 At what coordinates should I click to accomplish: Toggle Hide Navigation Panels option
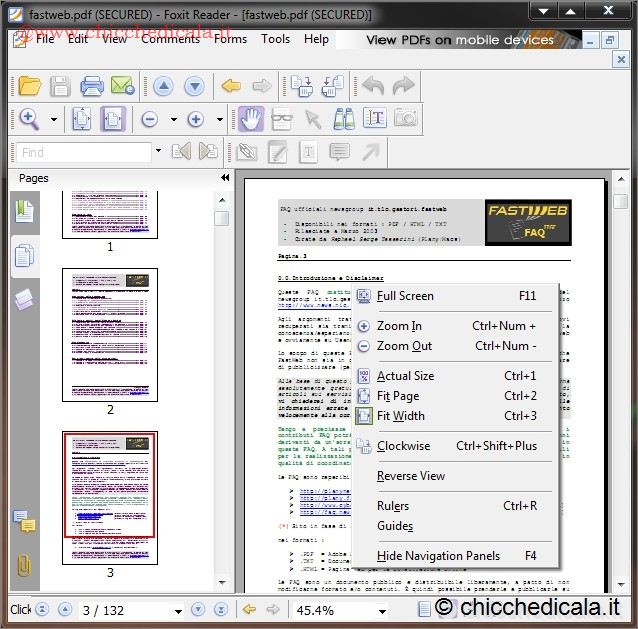[438, 556]
